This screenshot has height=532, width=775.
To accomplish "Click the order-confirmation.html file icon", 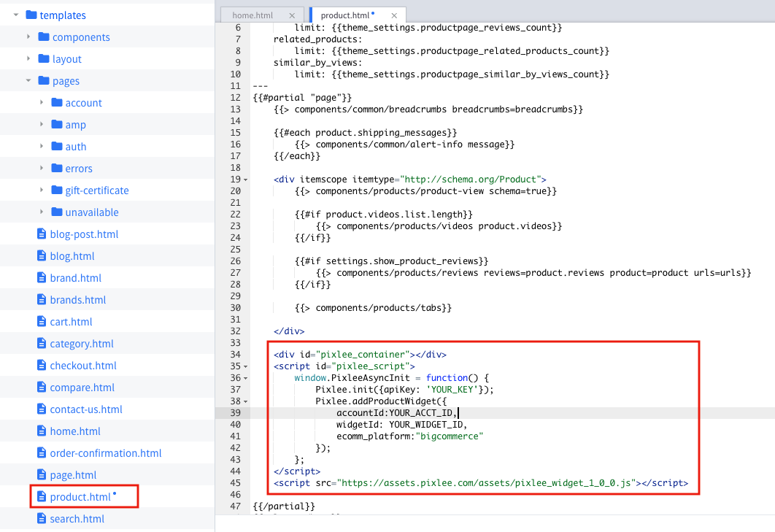I will click(42, 452).
